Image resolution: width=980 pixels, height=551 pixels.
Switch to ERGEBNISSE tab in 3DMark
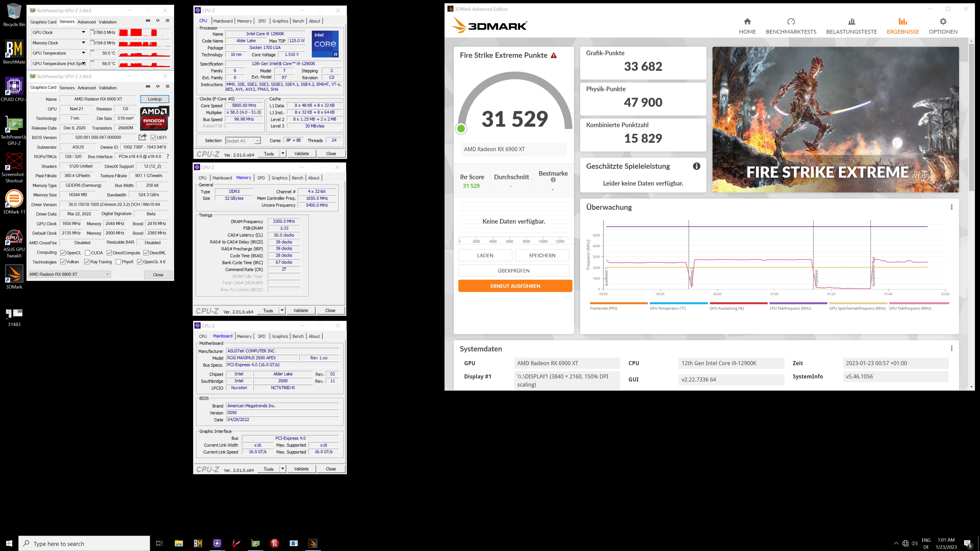903,26
